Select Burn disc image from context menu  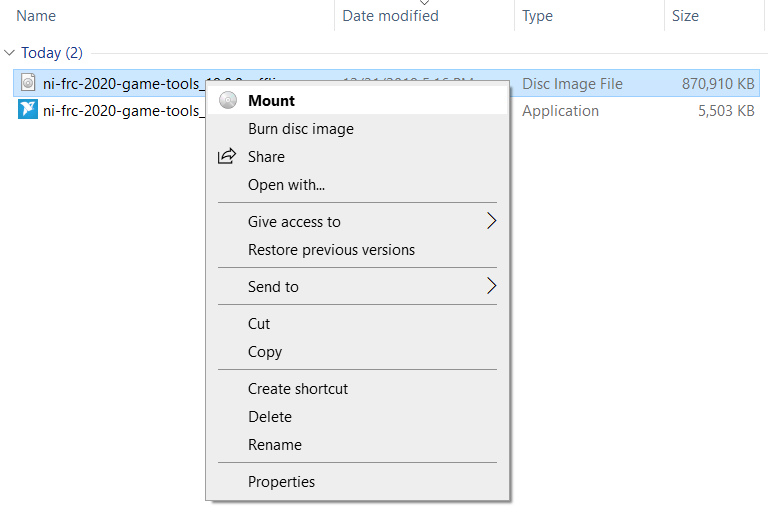[x=301, y=129]
